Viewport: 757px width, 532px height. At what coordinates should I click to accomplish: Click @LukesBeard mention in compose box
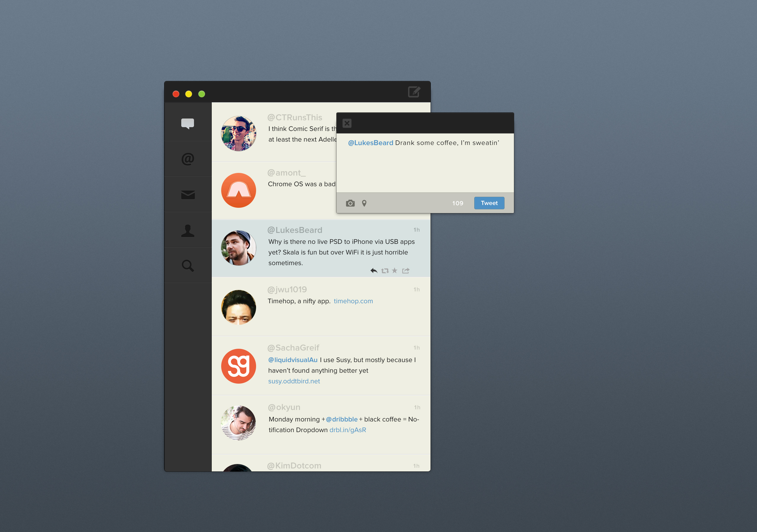point(371,143)
